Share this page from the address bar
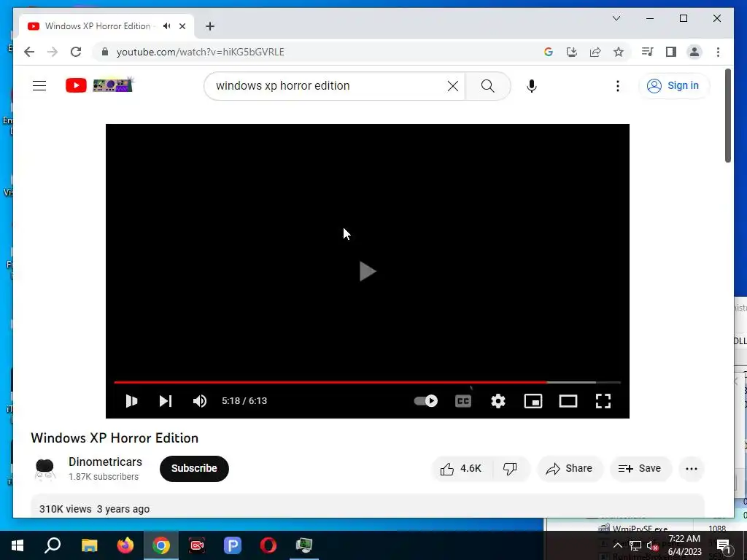 tap(595, 52)
